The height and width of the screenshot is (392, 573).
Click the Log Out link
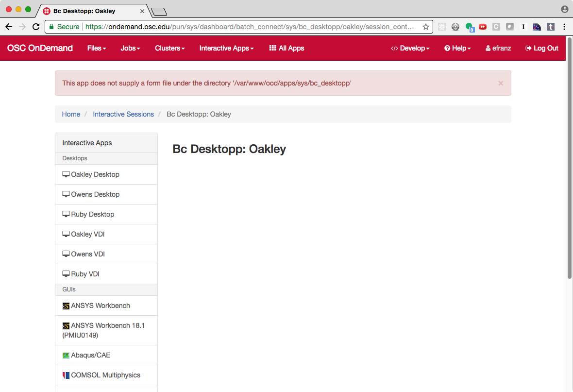pos(541,48)
